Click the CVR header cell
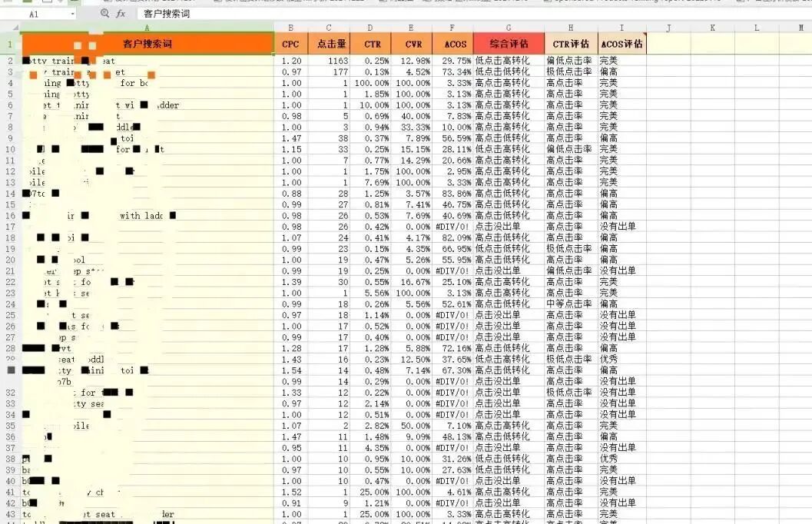The height and width of the screenshot is (524, 812). pos(412,44)
